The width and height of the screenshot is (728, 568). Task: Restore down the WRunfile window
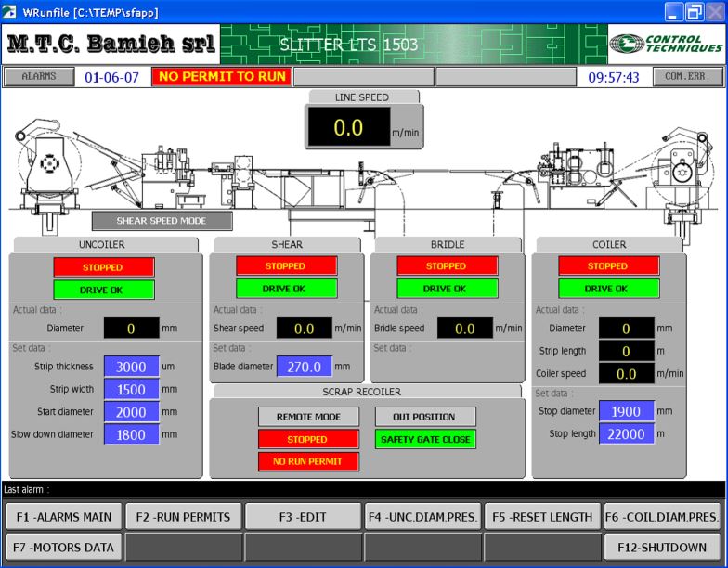(x=695, y=11)
